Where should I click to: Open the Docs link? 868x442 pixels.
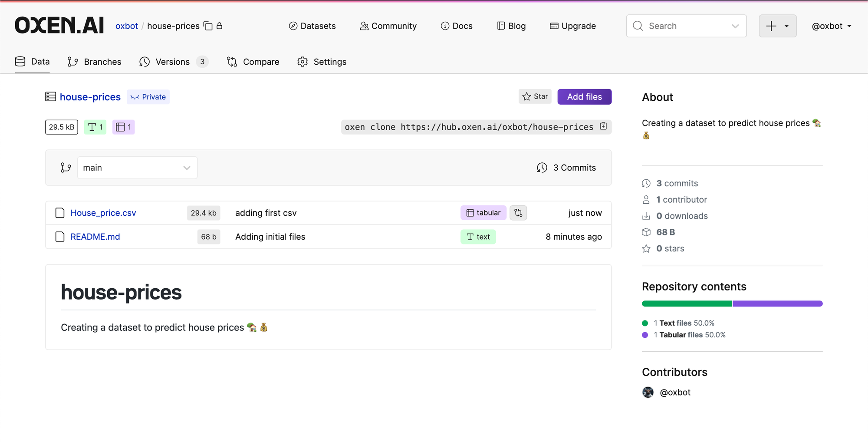[x=457, y=26]
